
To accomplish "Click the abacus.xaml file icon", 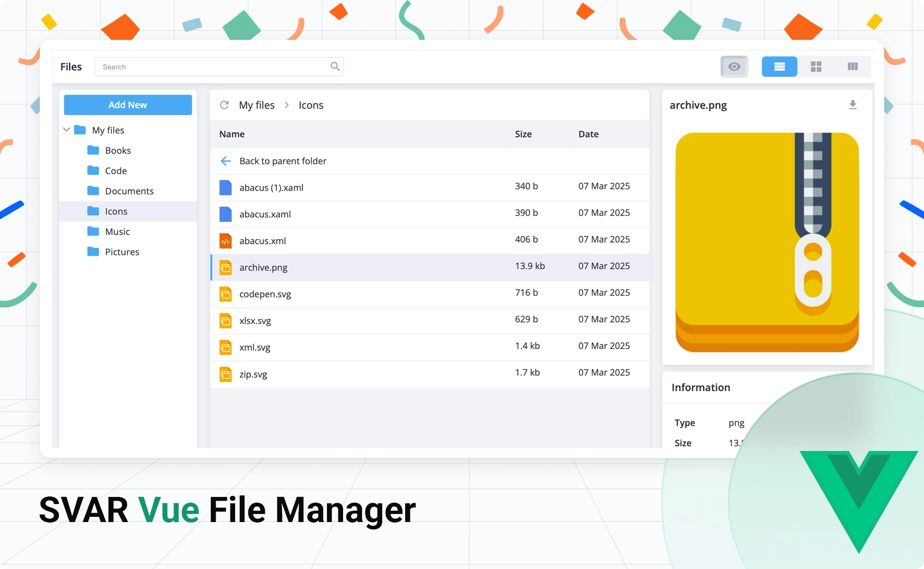I will (x=226, y=214).
